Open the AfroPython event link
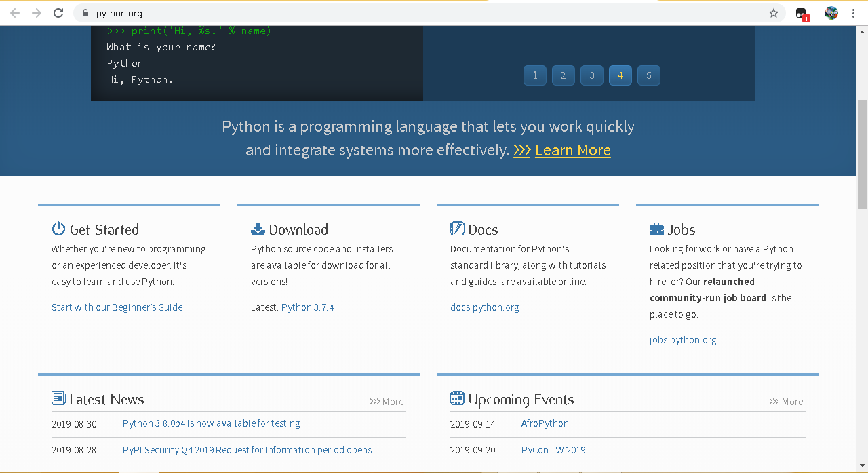 pos(545,423)
